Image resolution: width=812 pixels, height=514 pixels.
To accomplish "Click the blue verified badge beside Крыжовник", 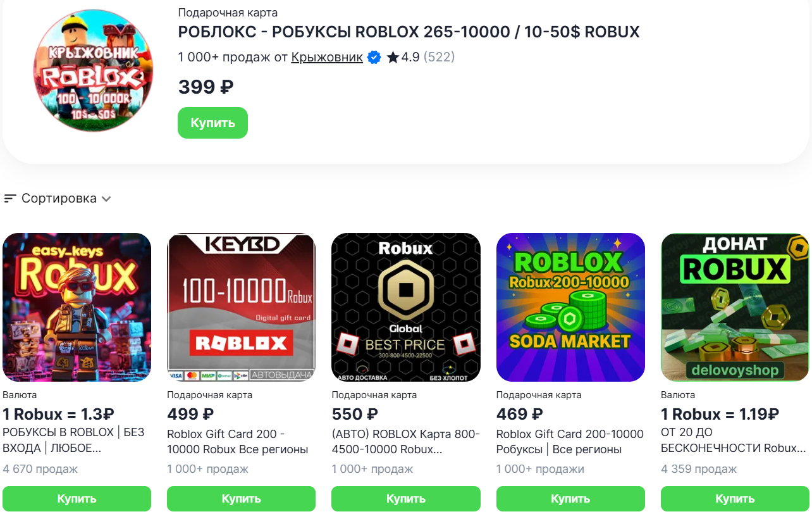I will (374, 58).
